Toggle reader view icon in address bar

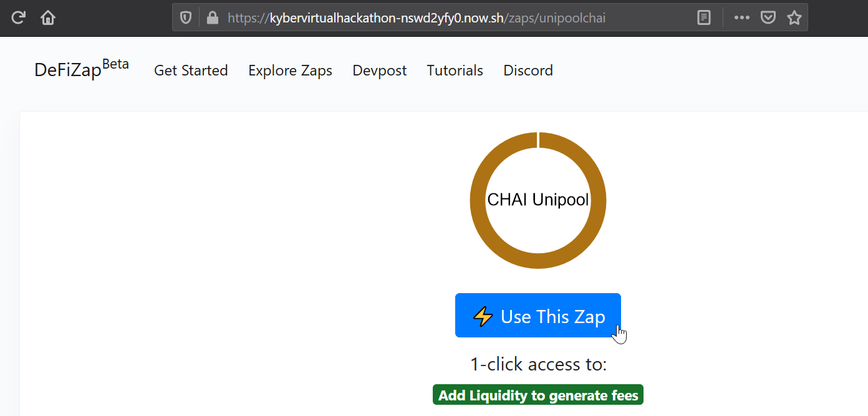(x=704, y=18)
